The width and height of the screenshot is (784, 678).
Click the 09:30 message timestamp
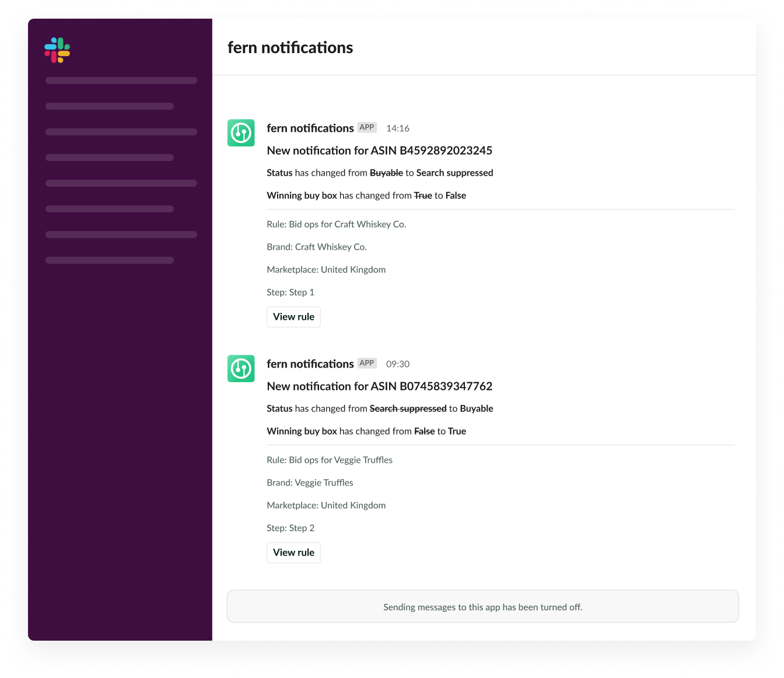(398, 364)
